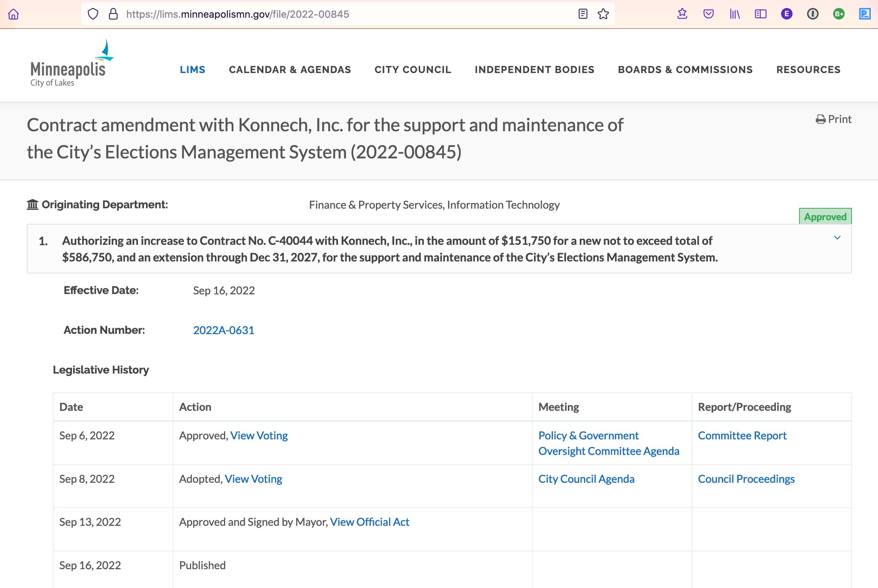Print this legislative file page
The height and width of the screenshot is (588, 878).
(x=833, y=119)
